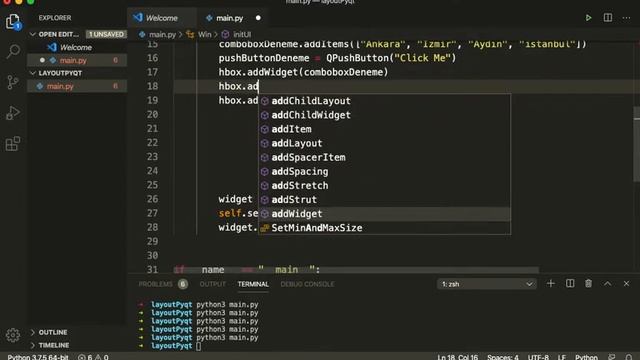Open the Manage gear icon

coord(13,335)
